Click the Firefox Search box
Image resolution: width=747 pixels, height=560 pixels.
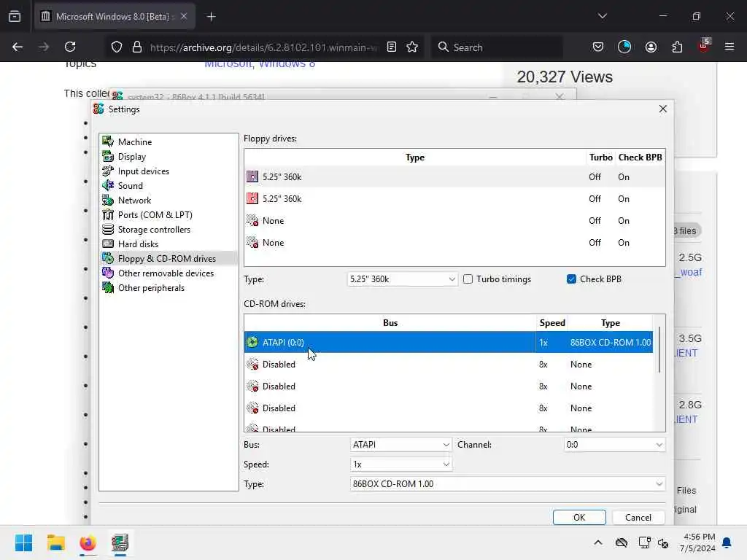(497, 47)
